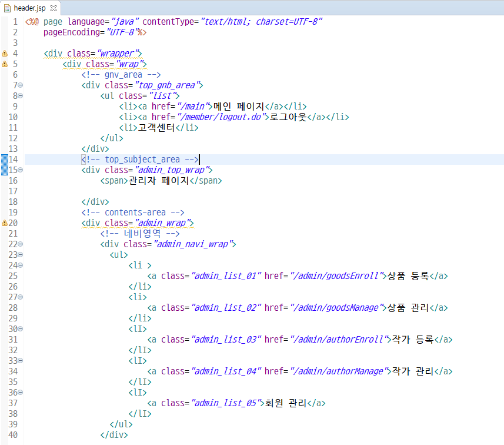The width and height of the screenshot is (504, 445).
Task: Click the 상품 등록 link text
Action: point(408,276)
